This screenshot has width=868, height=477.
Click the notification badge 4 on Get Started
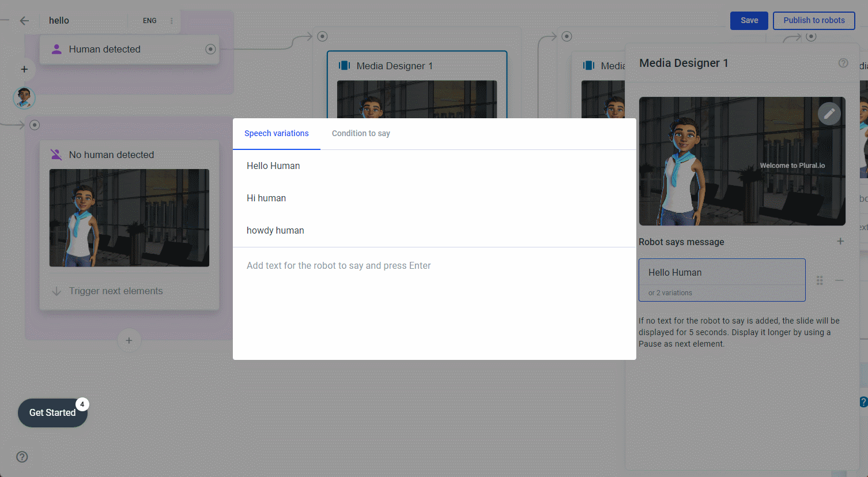[x=82, y=404]
